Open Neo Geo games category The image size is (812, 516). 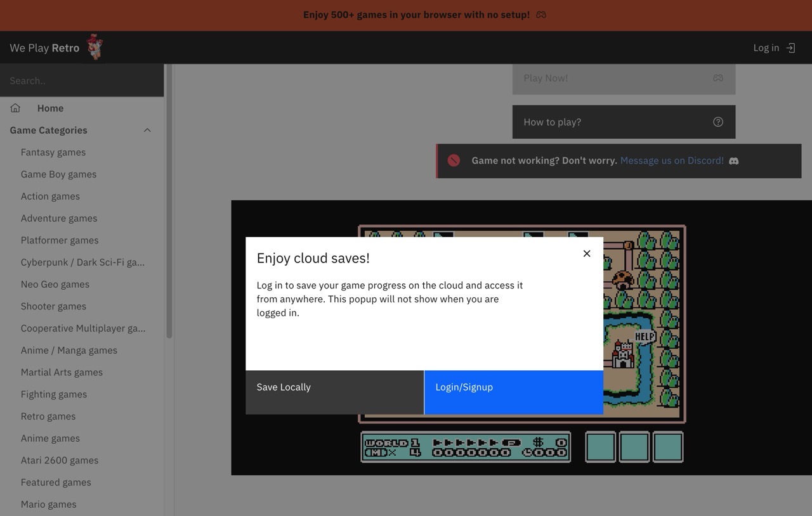pyautogui.click(x=55, y=284)
